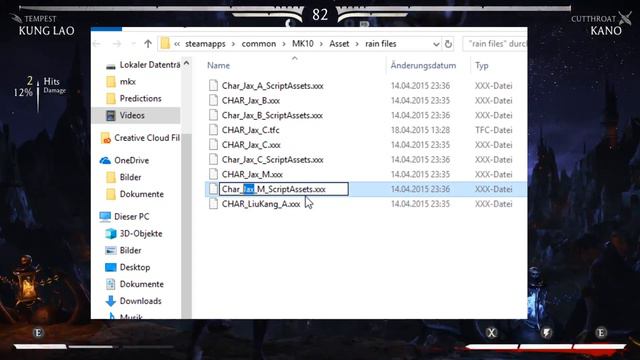Select file Char_Jax_B_ScriptAssets.xxx

(x=272, y=115)
